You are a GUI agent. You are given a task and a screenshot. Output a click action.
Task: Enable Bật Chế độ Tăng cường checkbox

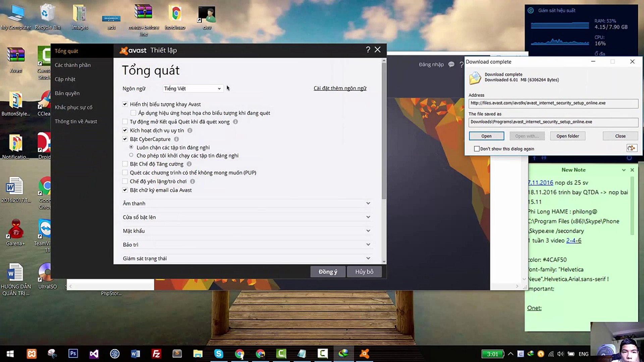click(125, 164)
